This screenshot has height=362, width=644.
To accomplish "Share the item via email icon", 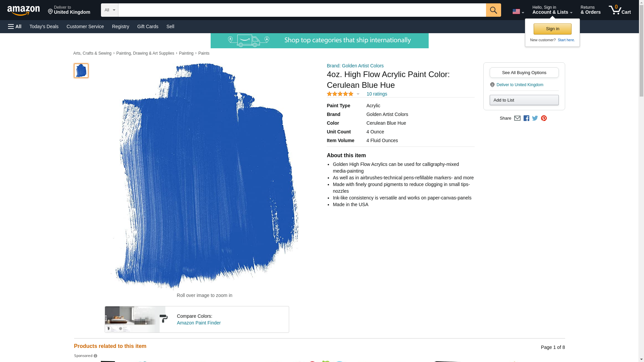I will [517, 118].
